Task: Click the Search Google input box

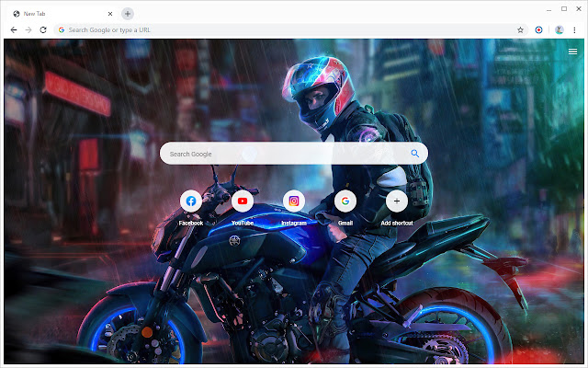Action: pos(294,154)
